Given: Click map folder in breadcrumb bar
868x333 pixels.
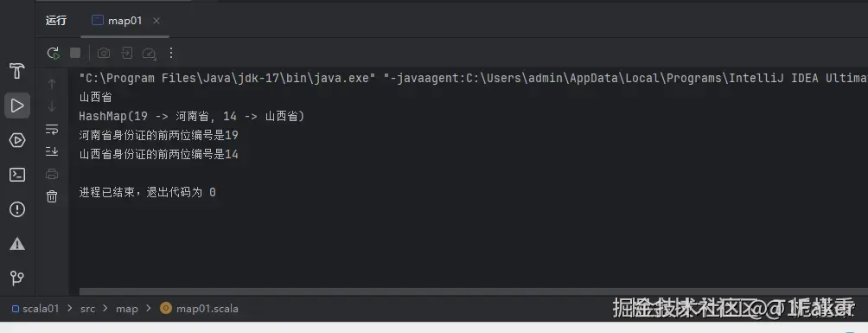Looking at the screenshot, I should pyautogui.click(x=127, y=309).
